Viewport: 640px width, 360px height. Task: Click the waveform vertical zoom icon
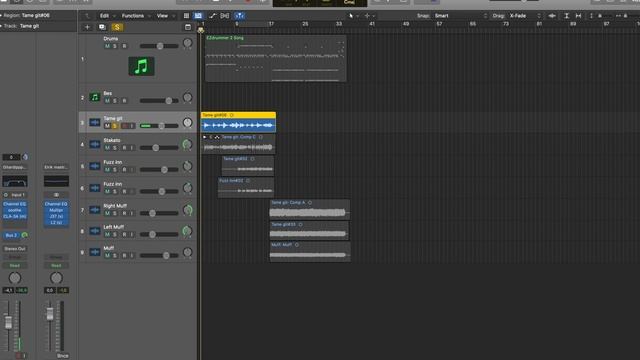pyautogui.click(x=552, y=16)
